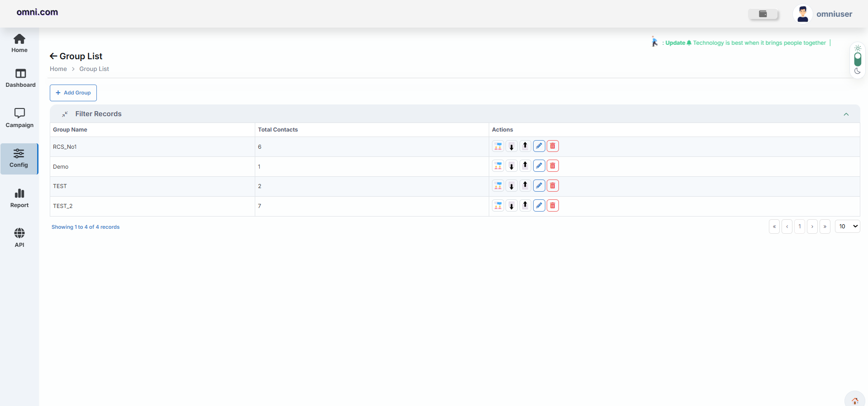Click the Add Group button
This screenshot has height=406, width=868.
[73, 93]
